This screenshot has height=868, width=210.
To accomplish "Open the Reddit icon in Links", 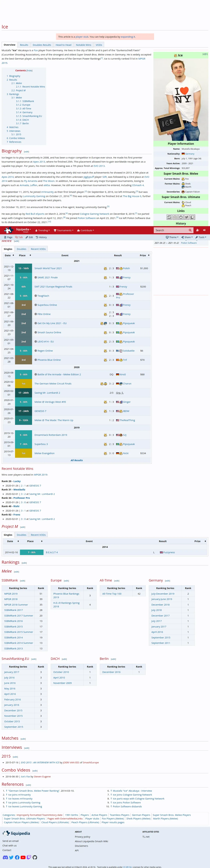I will (181, 217).
